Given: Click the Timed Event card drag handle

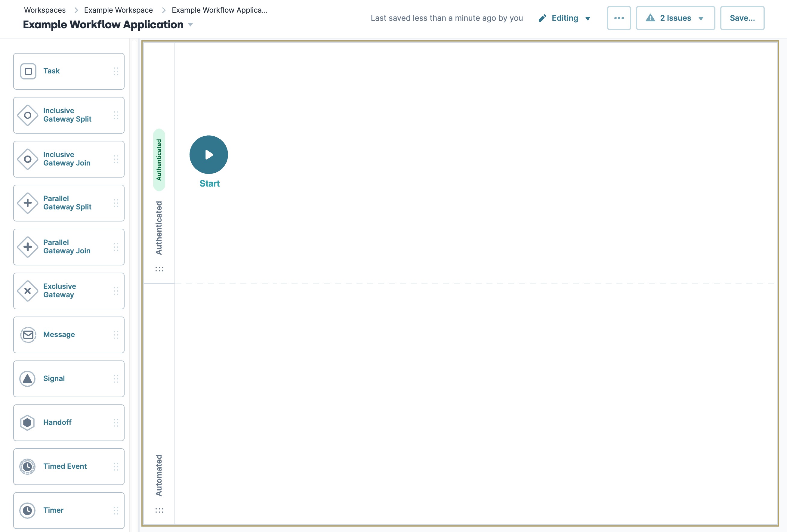Looking at the screenshot, I should click(x=116, y=467).
